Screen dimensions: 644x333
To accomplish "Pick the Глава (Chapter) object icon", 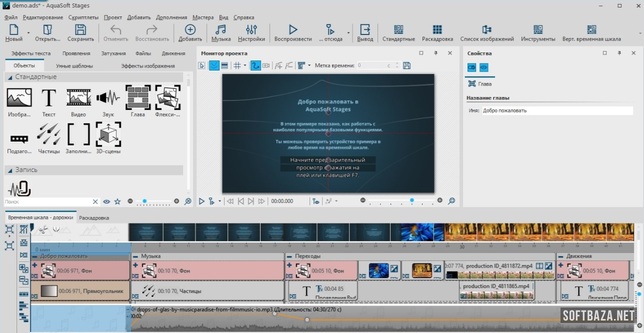I will [137, 97].
